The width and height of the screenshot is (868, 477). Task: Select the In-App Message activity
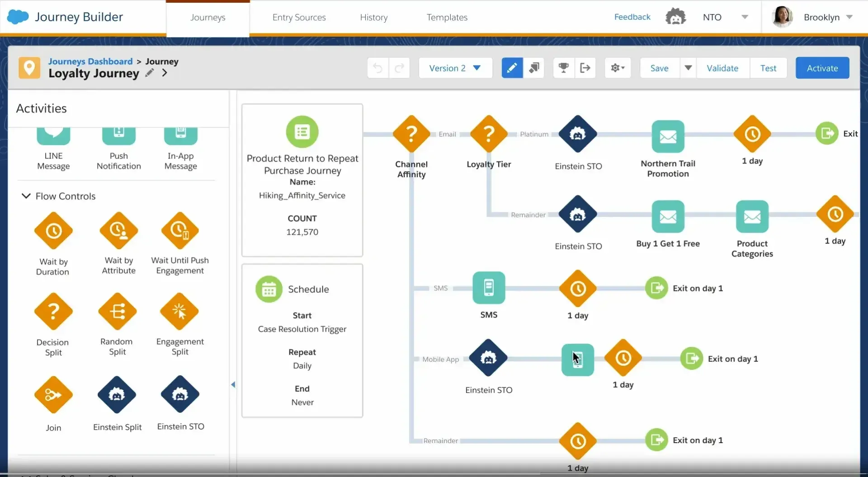click(181, 136)
